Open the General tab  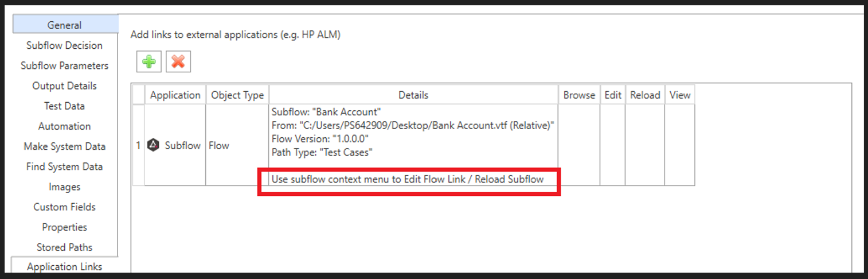[x=64, y=25]
